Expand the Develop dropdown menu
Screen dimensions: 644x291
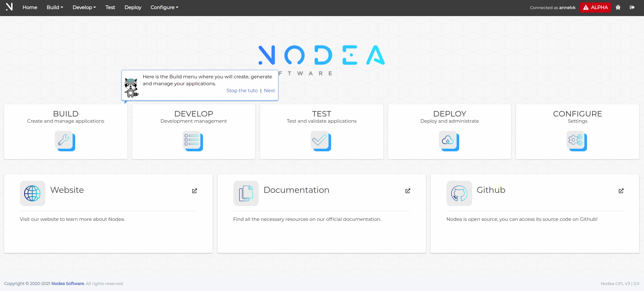[x=84, y=7]
